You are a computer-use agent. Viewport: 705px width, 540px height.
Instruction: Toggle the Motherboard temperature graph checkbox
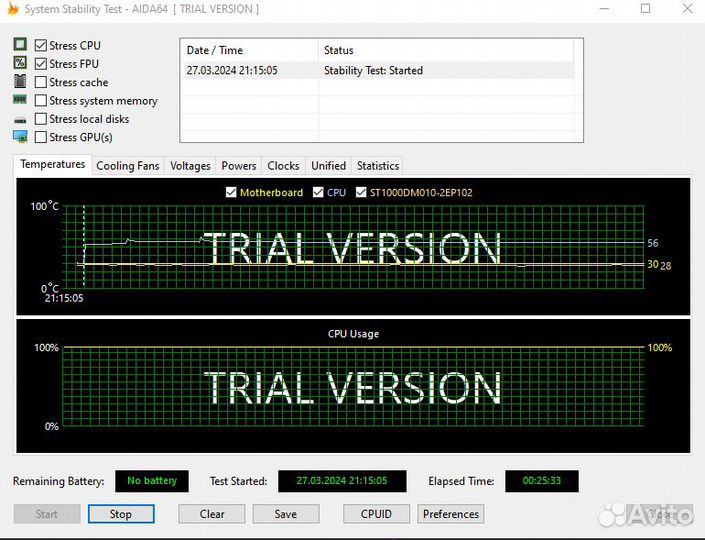(x=231, y=193)
